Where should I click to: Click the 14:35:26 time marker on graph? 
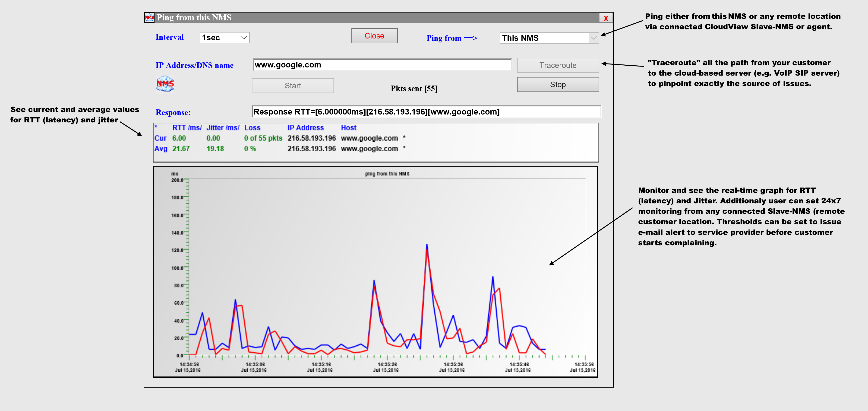(x=387, y=364)
